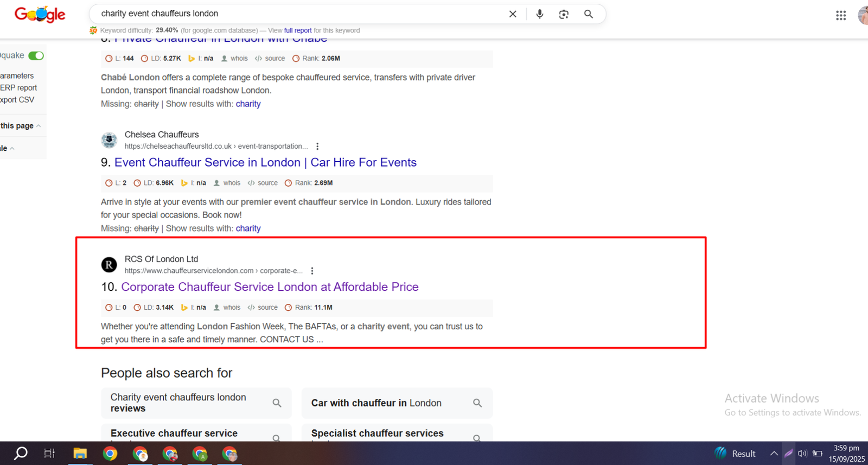Open three-dot menu for RCS Of London result

pos(312,271)
